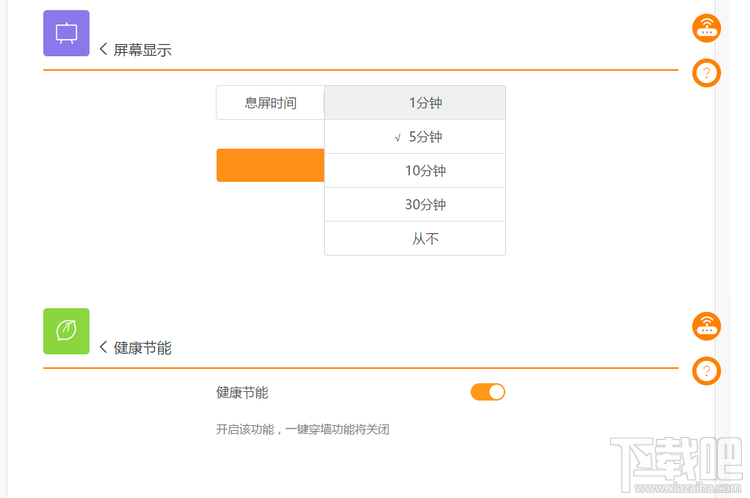The width and height of the screenshot is (750, 498).
Task: Click the 屏幕显示 section title
Action: (142, 50)
